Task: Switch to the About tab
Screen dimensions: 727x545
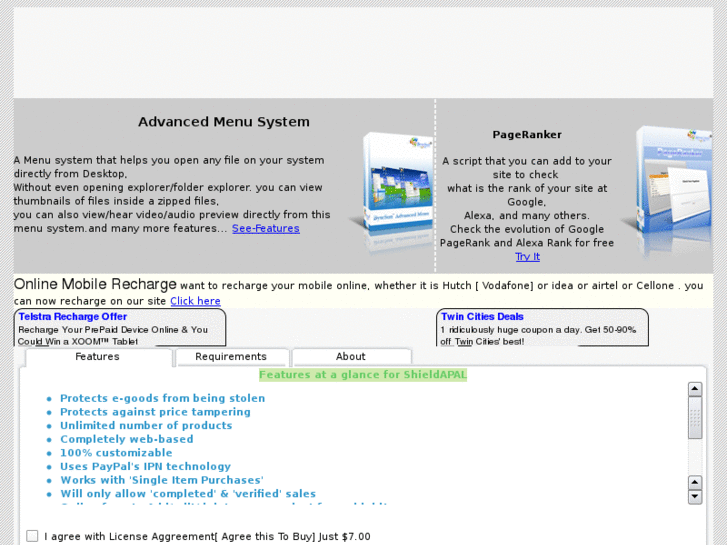Action: 351,357
